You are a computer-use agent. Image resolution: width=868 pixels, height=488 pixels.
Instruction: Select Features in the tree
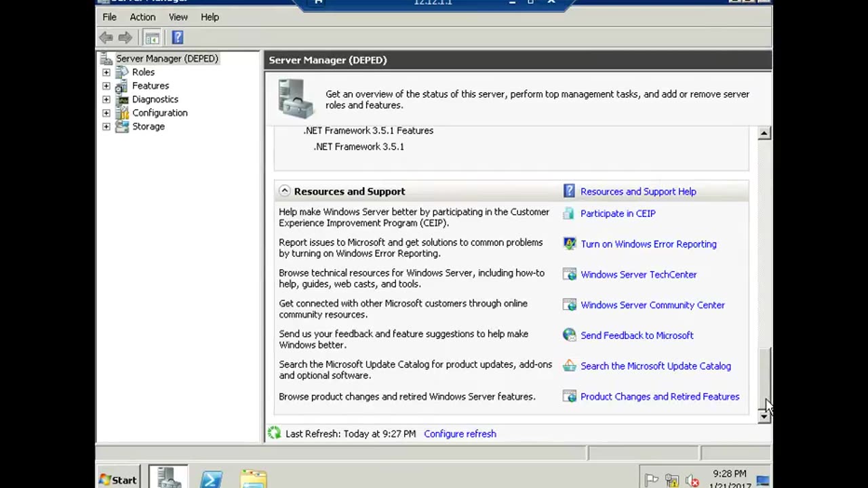coord(151,85)
